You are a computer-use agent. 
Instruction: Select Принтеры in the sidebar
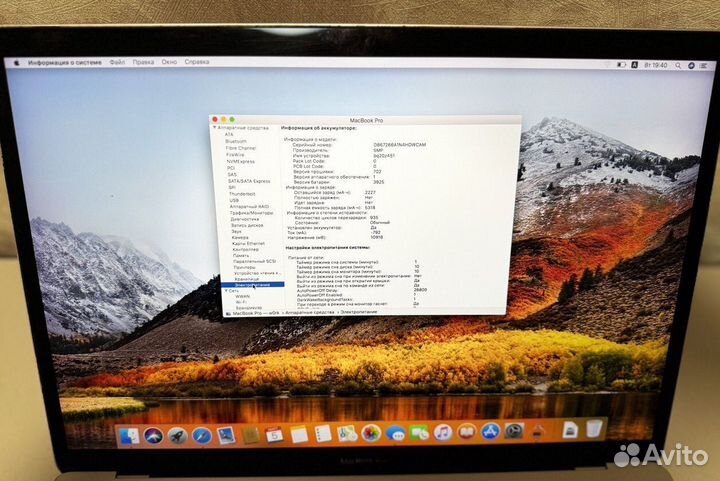click(x=244, y=267)
